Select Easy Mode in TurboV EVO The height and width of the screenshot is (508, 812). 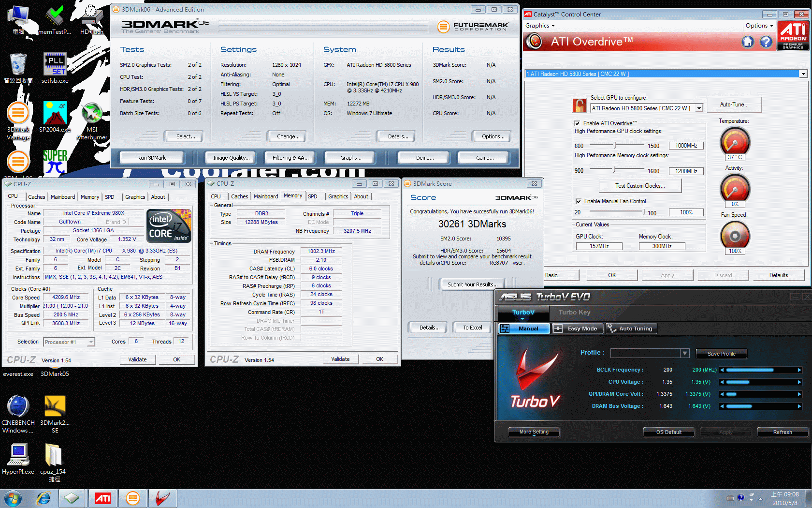tap(578, 329)
